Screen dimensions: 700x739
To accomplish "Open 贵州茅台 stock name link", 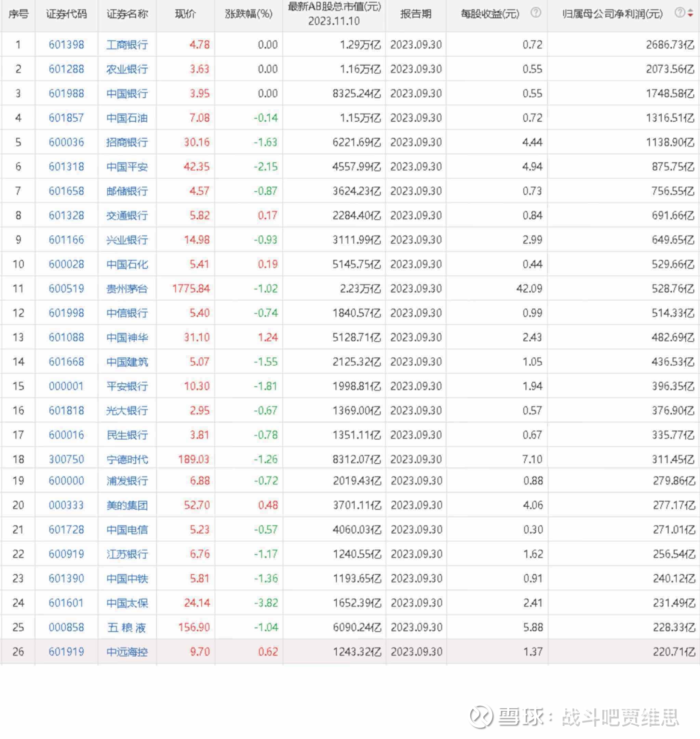I will [127, 289].
